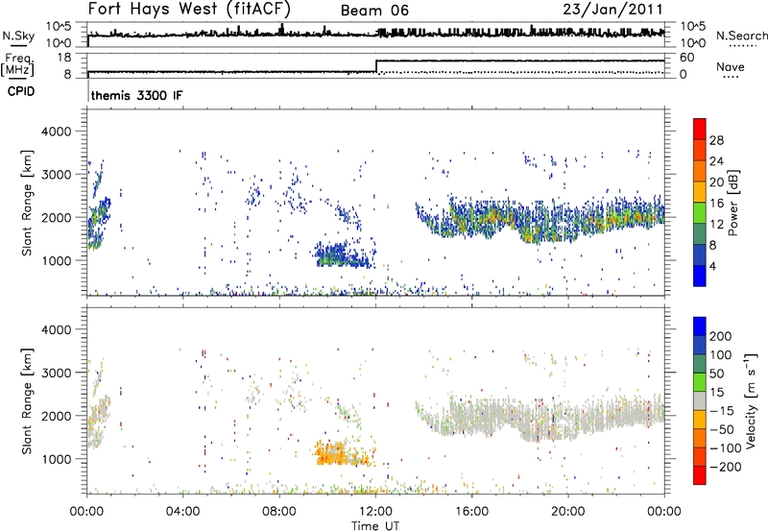Click the "Fort Hays West (fitACF)" title
The height and width of the screenshot is (532, 768).
click(x=189, y=9)
